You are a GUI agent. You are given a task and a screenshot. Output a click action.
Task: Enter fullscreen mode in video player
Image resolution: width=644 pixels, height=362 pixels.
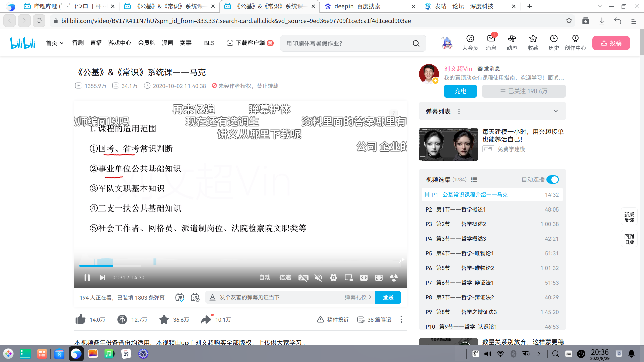click(x=379, y=278)
